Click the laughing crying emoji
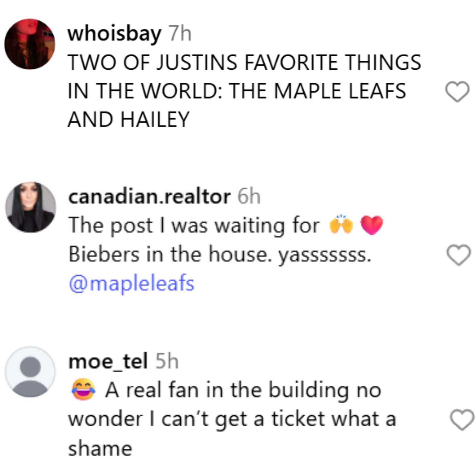 click(83, 390)
